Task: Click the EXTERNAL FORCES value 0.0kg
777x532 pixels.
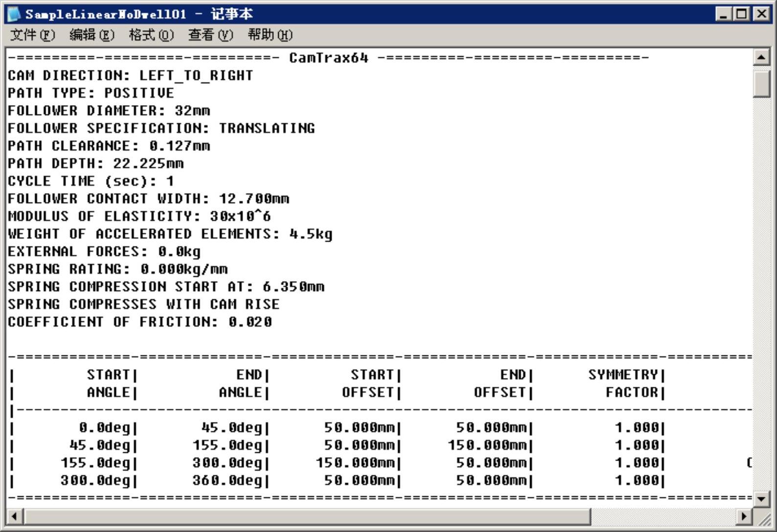Action: pyautogui.click(x=179, y=252)
